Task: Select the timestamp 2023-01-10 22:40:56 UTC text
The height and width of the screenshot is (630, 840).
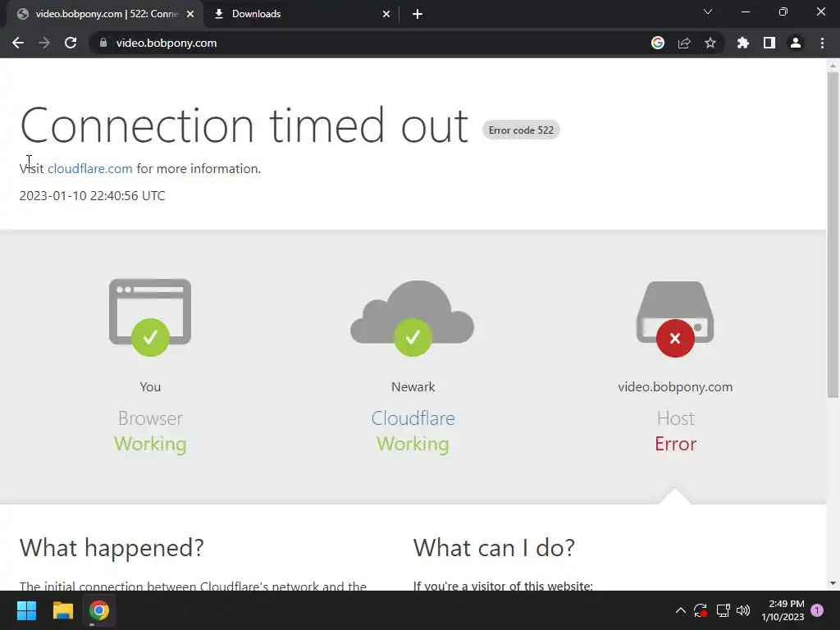Action: click(x=92, y=196)
